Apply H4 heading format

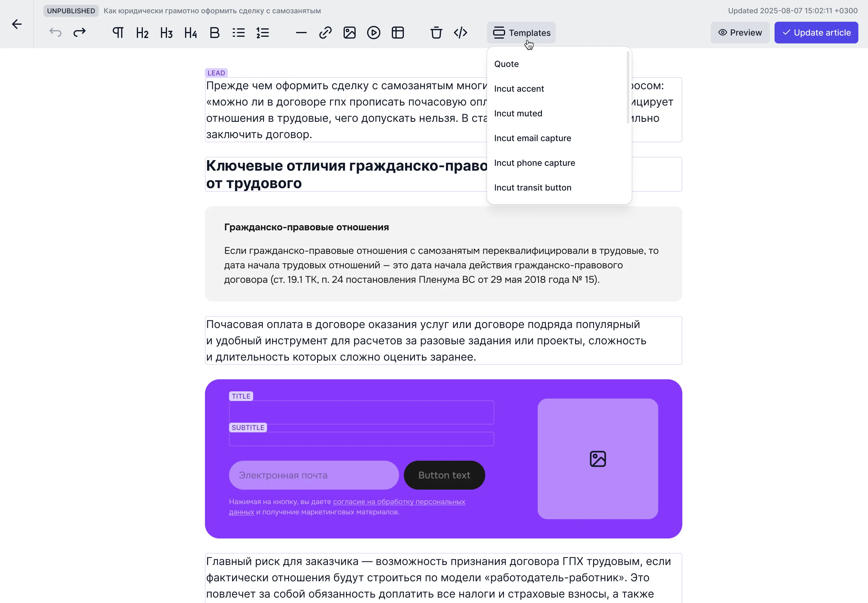tap(190, 33)
